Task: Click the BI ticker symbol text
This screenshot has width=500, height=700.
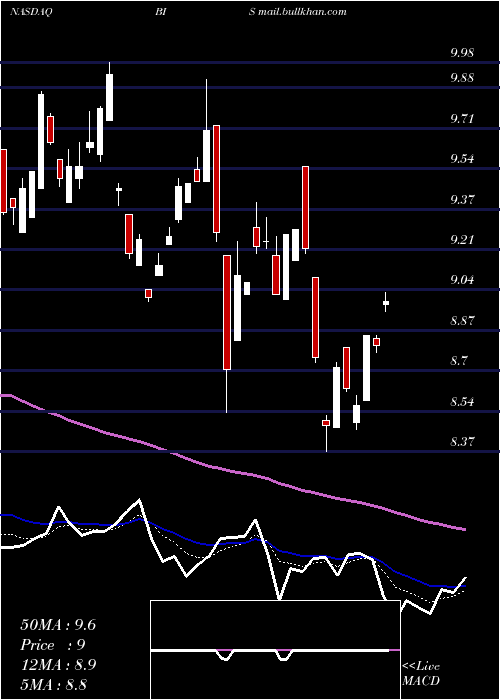Action: point(161,12)
